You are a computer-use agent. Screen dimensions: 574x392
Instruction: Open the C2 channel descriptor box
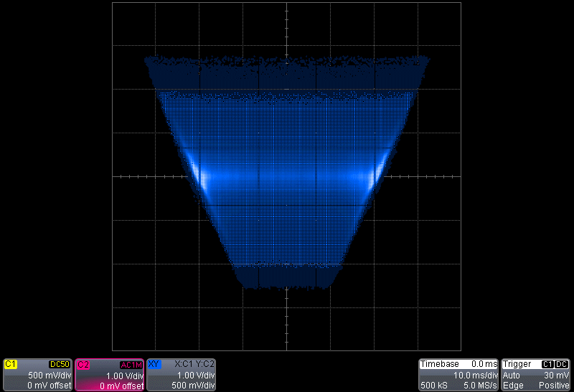point(110,375)
